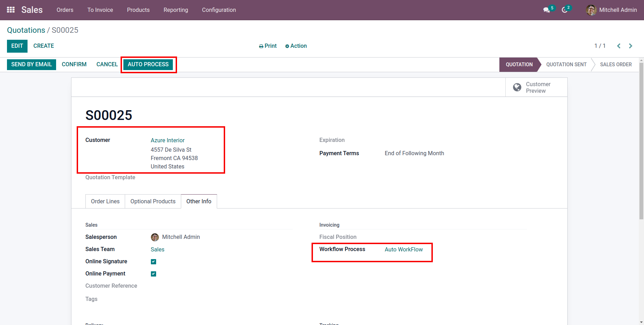Viewport: 644px width, 325px height.
Task: Open the Mitchell Admin user menu
Action: point(612,10)
